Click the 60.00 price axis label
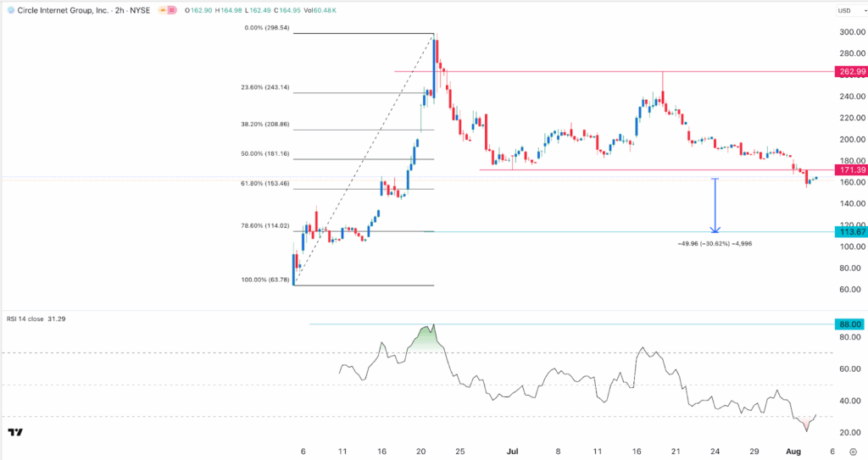The image size is (868, 460). pos(850,290)
